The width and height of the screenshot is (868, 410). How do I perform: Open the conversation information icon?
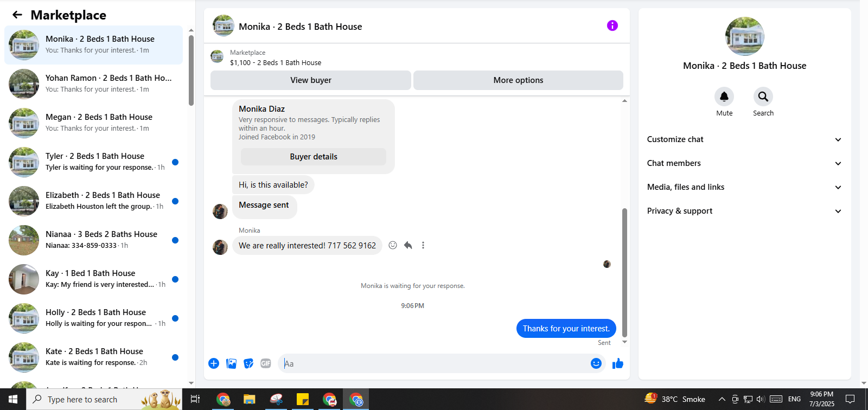(x=612, y=25)
